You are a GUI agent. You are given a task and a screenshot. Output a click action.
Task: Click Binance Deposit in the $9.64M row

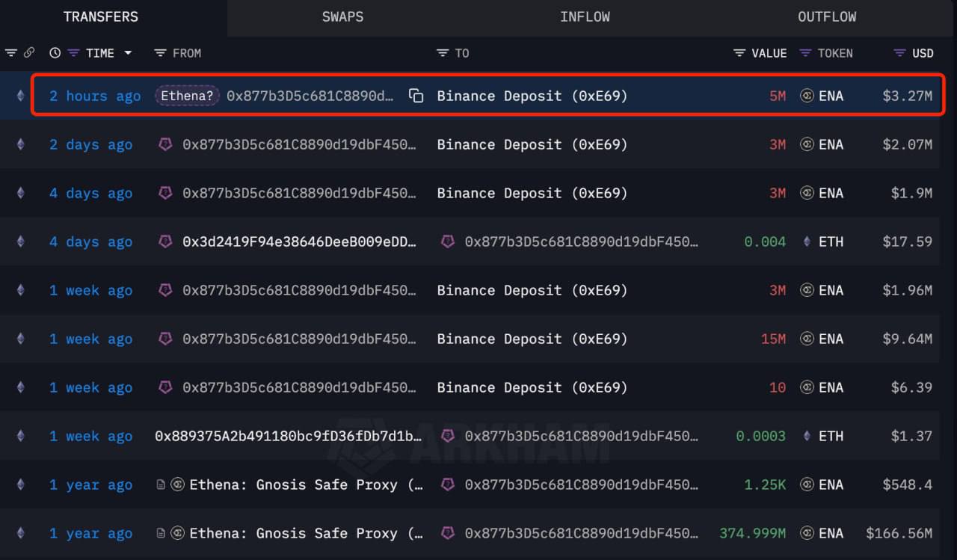[x=532, y=339]
